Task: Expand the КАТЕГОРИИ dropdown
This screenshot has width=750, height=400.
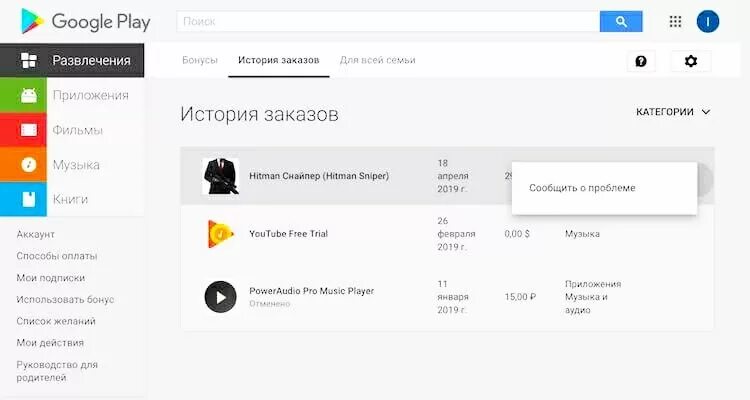Action: coord(673,112)
